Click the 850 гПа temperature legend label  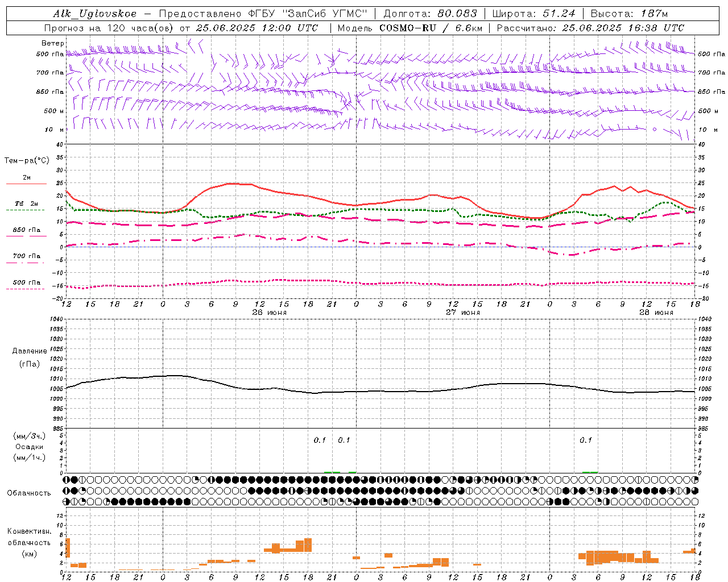click(x=27, y=230)
